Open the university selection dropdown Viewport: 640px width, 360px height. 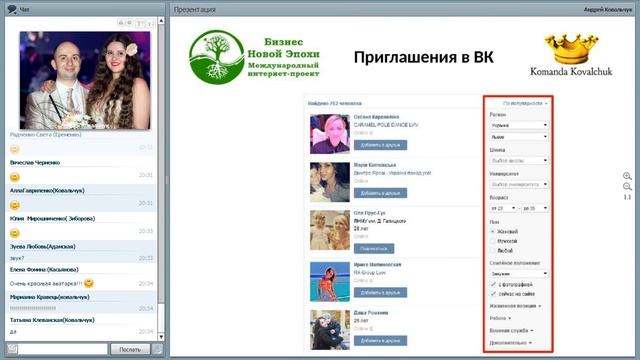[x=519, y=184]
